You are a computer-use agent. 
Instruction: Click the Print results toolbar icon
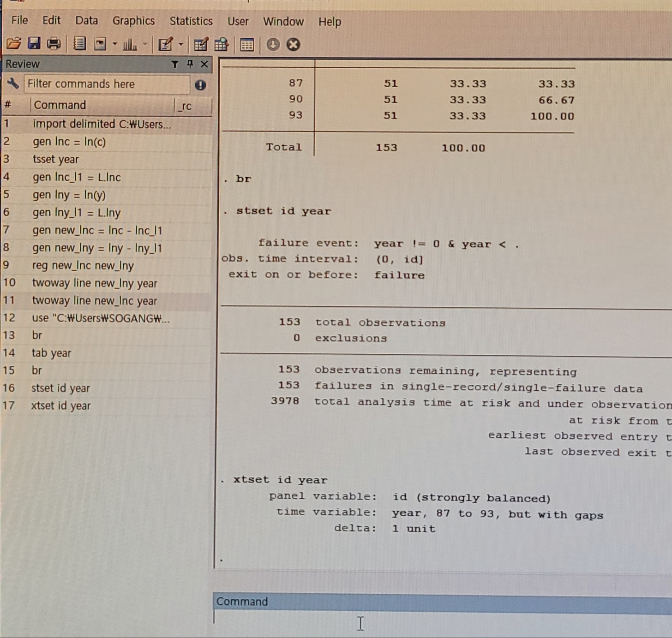[x=54, y=44]
